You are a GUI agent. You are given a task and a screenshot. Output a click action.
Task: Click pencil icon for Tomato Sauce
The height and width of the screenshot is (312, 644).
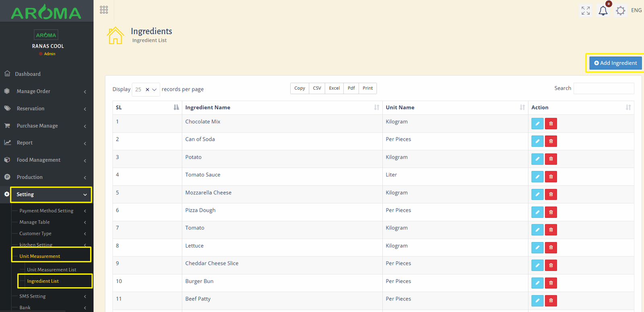point(537,177)
